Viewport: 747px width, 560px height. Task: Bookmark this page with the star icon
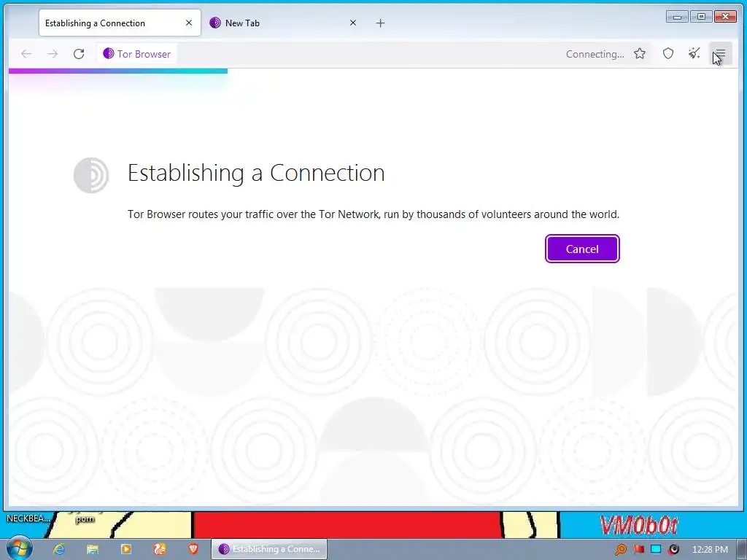640,54
